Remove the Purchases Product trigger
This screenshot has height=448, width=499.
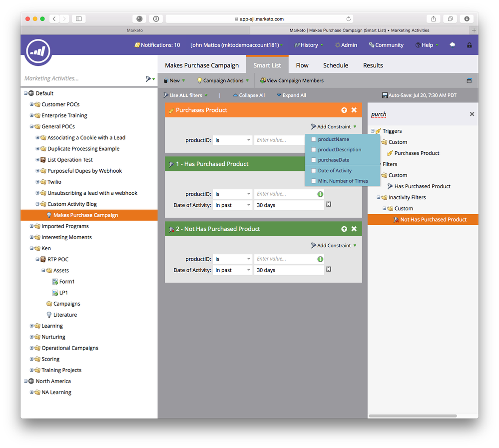tap(354, 110)
